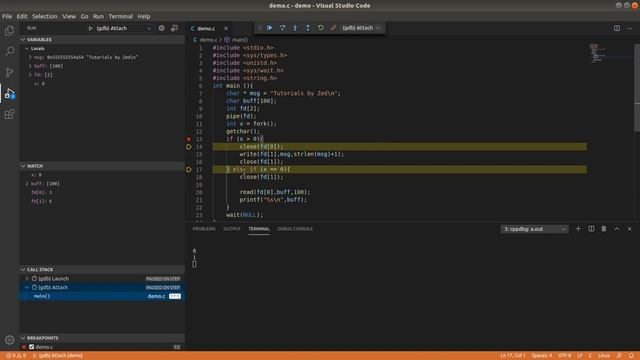Open editor More Actions ellipsis menu
This screenshot has width=640, height=360.
629,28
